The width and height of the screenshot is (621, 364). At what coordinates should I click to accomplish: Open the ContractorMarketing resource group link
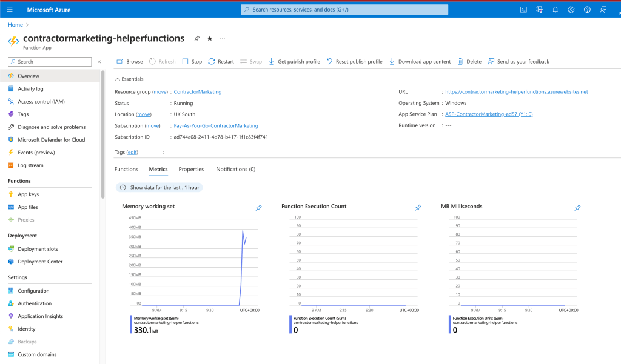[198, 92]
